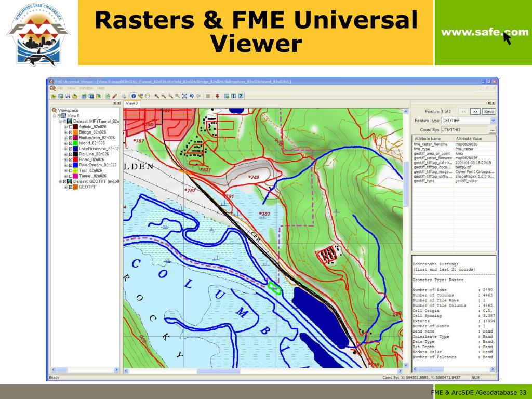
Task: Click the www.safe.com link
Action: 485,32
